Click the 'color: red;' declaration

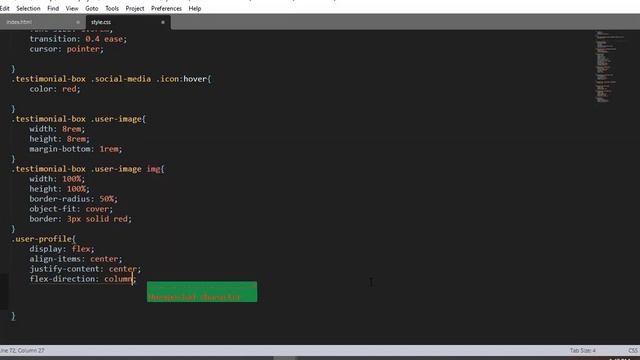point(55,89)
